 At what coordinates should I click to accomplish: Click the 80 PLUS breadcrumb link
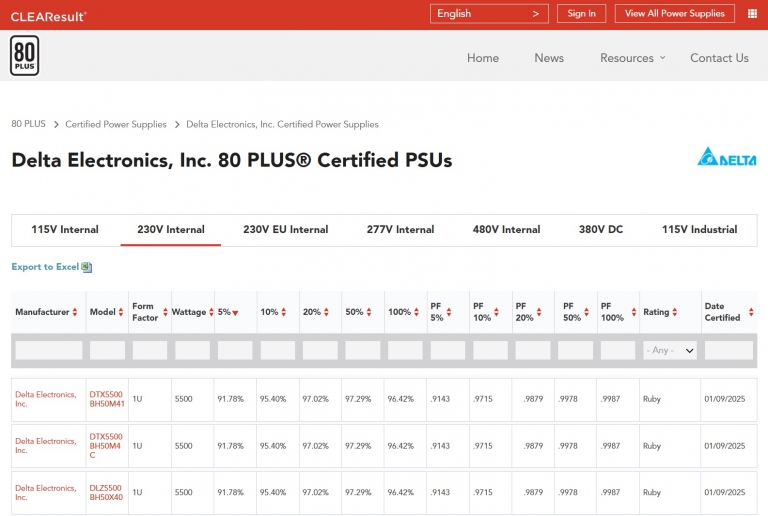[x=28, y=124]
